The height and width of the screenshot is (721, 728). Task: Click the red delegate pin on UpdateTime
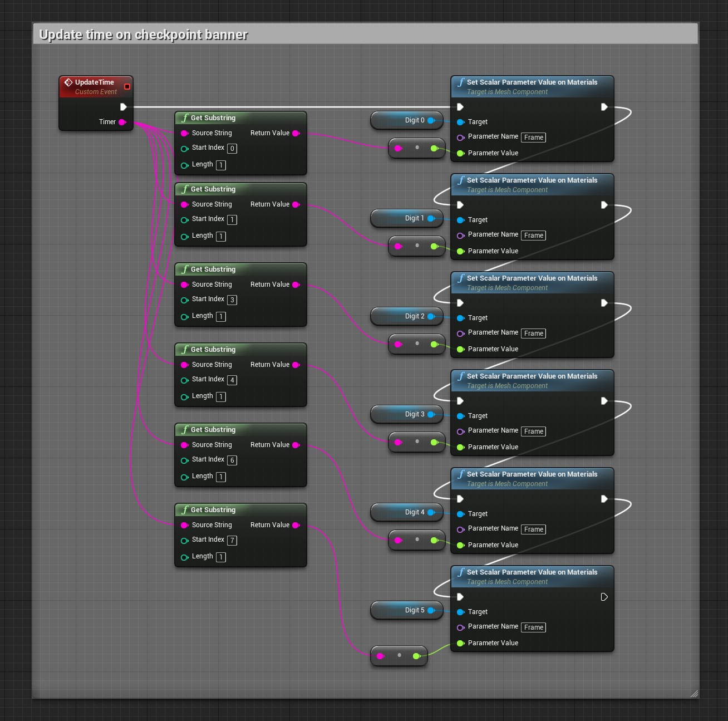point(127,86)
